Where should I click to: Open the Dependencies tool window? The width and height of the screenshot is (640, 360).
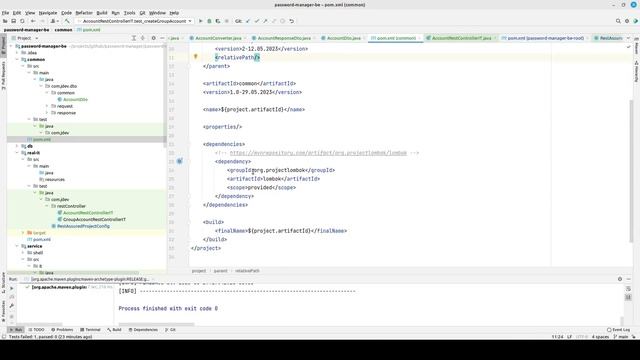click(x=143, y=329)
